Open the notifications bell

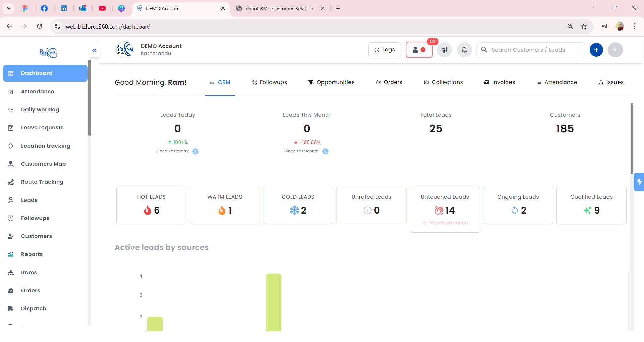(464, 50)
